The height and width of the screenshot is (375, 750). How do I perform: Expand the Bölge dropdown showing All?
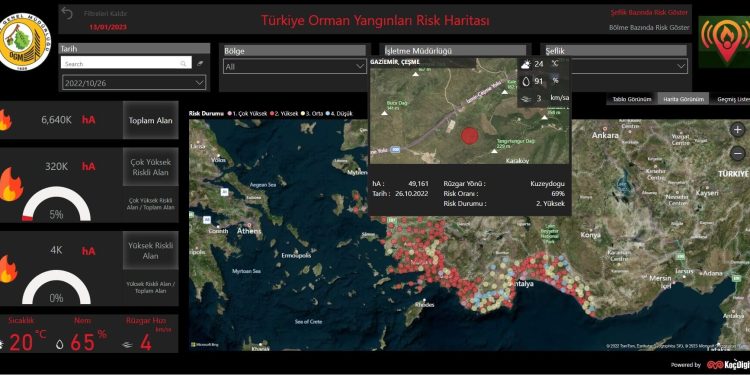295,66
